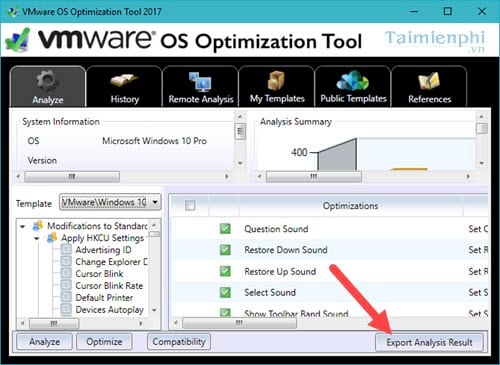Open the Public Templates tab
Screen dimensions: 500x365
click(x=353, y=86)
